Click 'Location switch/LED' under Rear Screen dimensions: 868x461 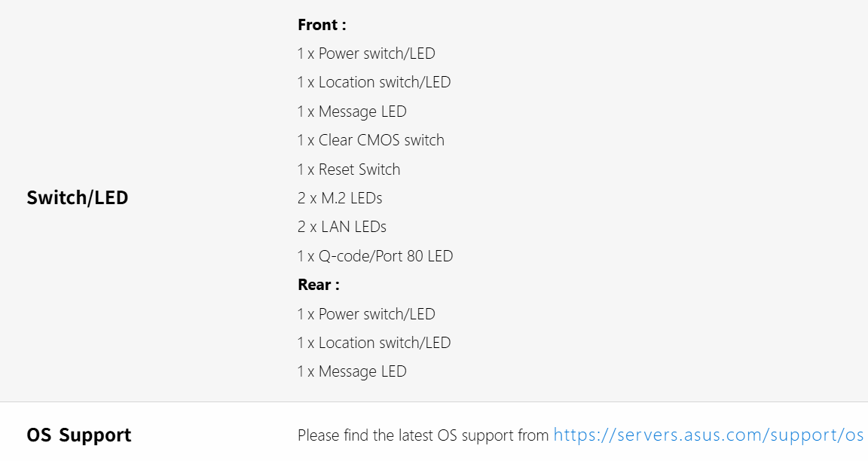384,343
